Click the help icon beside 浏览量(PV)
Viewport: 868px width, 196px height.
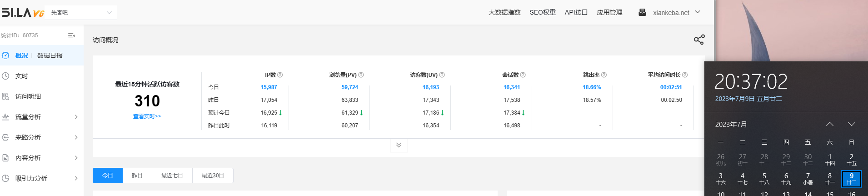[x=361, y=75]
